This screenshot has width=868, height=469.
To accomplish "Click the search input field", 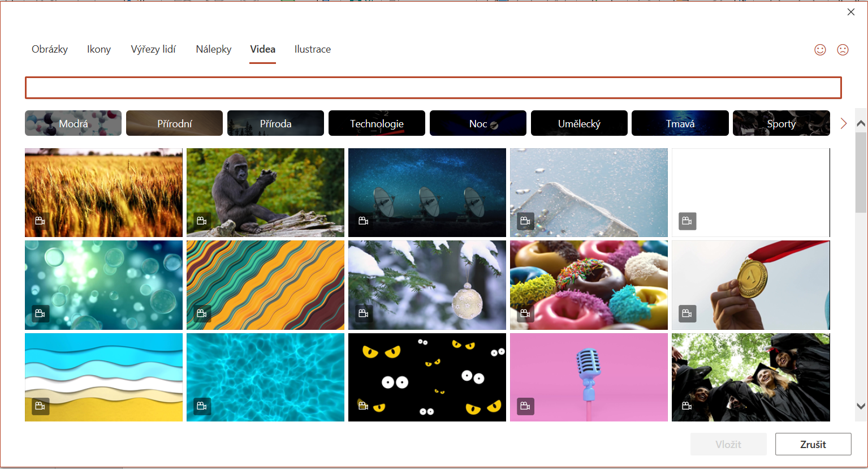I will [x=433, y=88].
